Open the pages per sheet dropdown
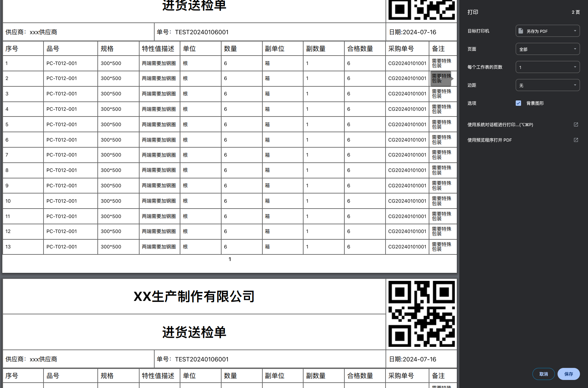 (548, 67)
